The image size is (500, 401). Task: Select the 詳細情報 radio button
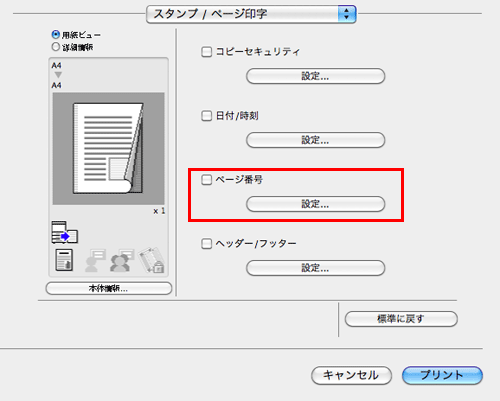coord(56,47)
